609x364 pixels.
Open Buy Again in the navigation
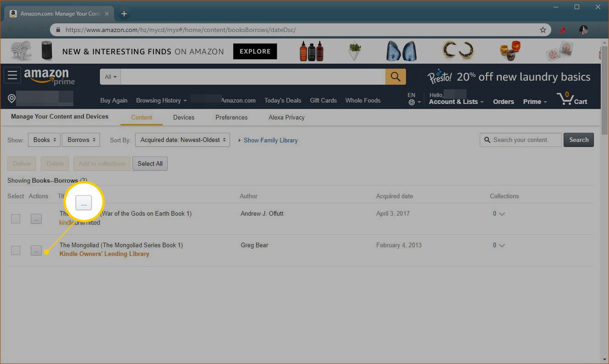click(114, 100)
